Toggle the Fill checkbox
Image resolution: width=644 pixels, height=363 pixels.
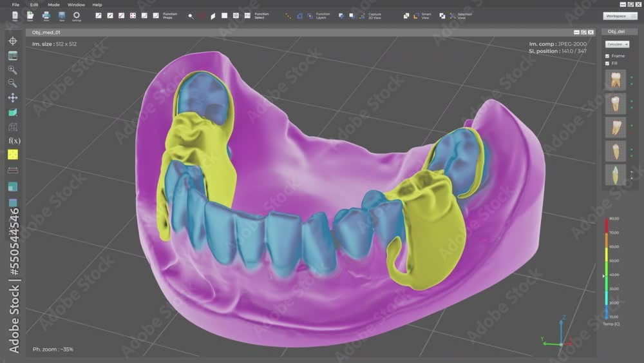607,63
